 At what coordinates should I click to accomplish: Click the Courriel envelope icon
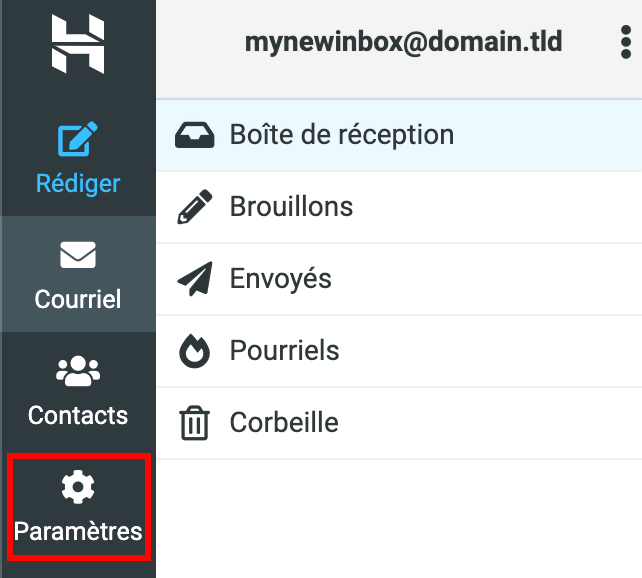[x=78, y=257]
